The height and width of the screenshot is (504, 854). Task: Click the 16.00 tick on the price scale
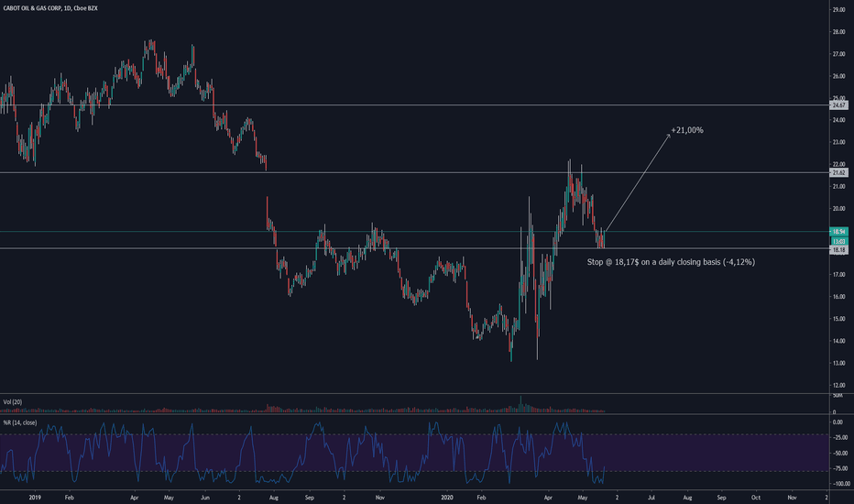(838, 297)
